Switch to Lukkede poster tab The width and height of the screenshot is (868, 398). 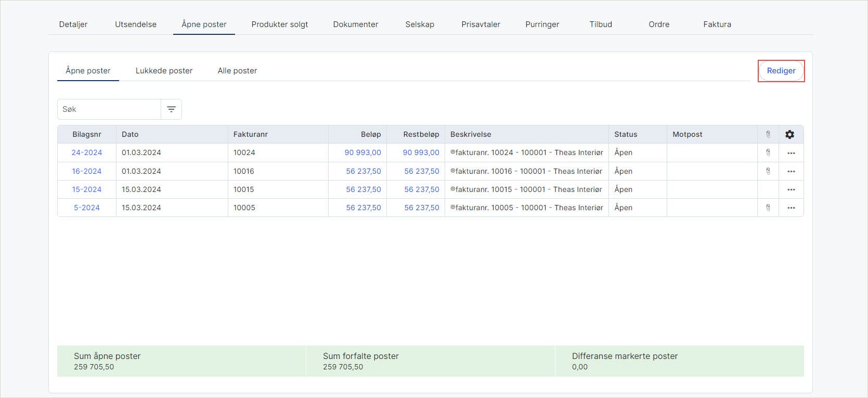coord(164,71)
